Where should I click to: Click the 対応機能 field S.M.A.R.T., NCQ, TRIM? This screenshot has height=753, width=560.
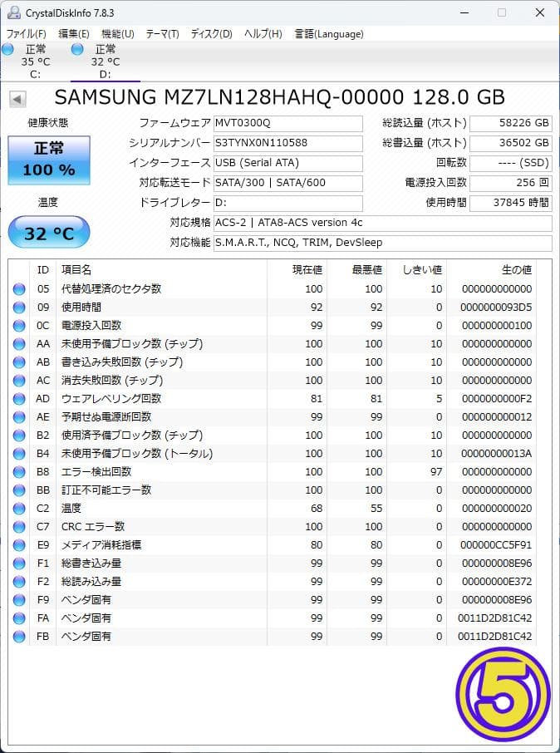pyautogui.click(x=383, y=243)
